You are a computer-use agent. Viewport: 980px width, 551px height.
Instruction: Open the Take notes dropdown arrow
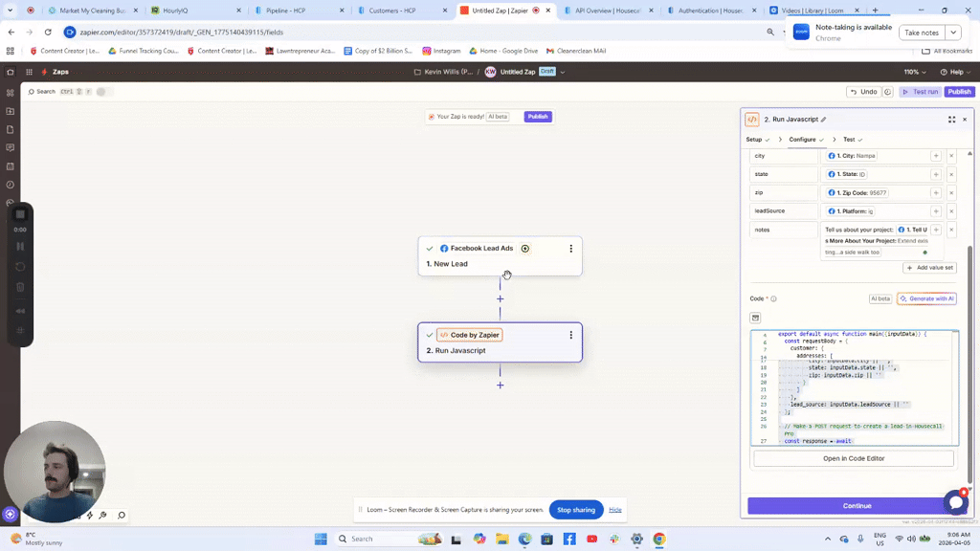point(951,32)
